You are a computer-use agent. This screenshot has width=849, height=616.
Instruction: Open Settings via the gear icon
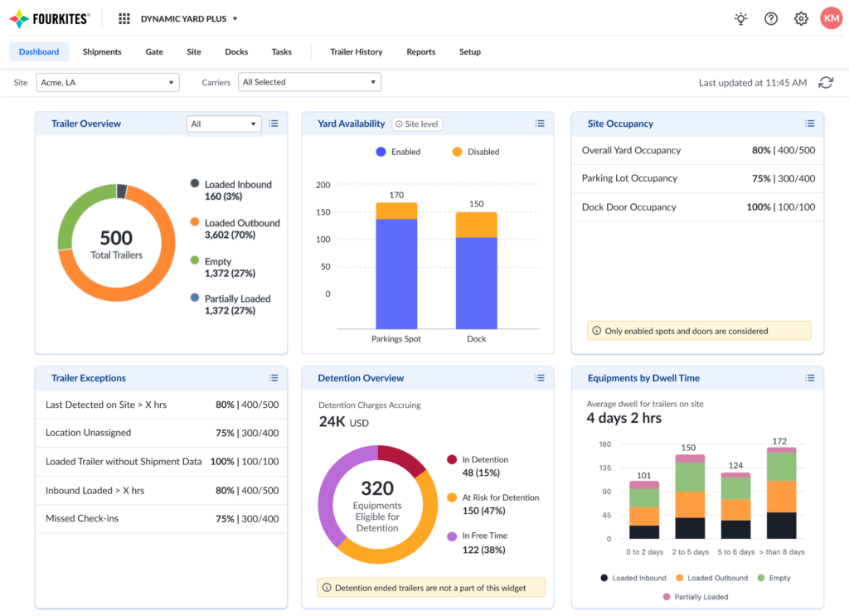point(801,18)
